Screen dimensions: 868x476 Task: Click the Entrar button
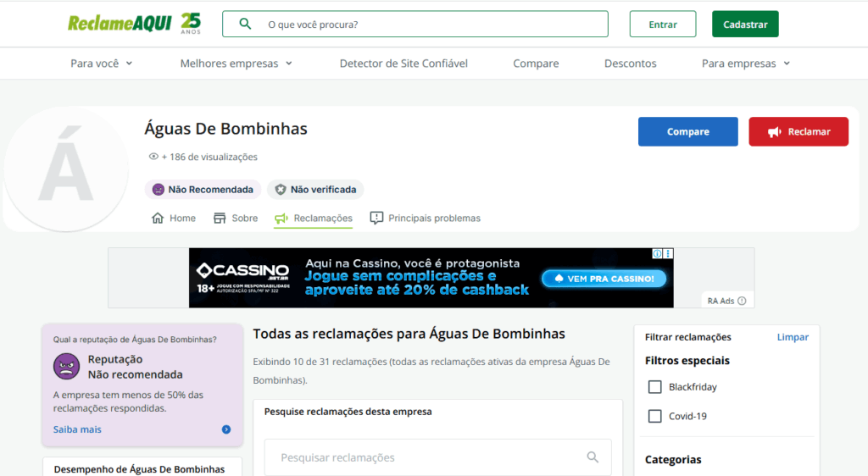(663, 24)
